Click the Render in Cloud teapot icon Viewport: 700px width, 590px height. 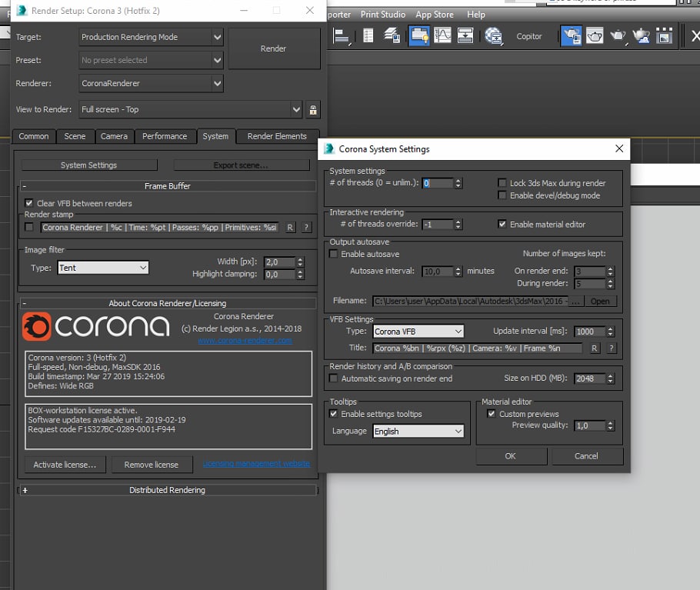(x=641, y=35)
